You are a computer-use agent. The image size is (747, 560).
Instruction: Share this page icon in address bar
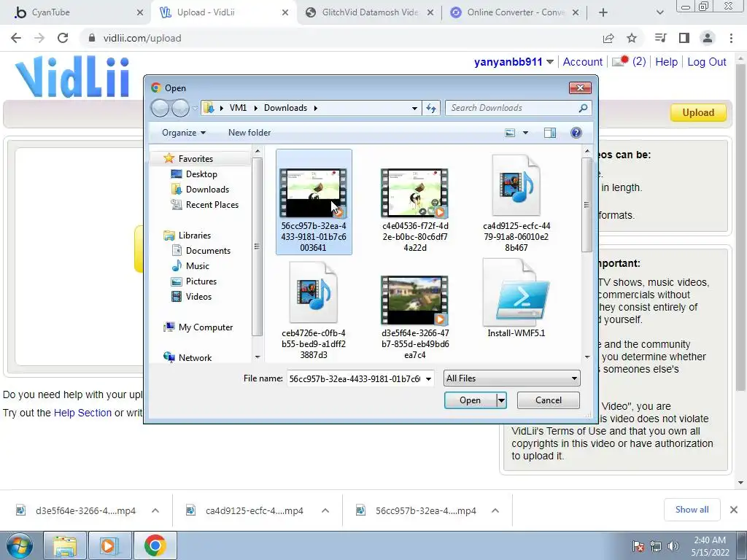coord(608,38)
